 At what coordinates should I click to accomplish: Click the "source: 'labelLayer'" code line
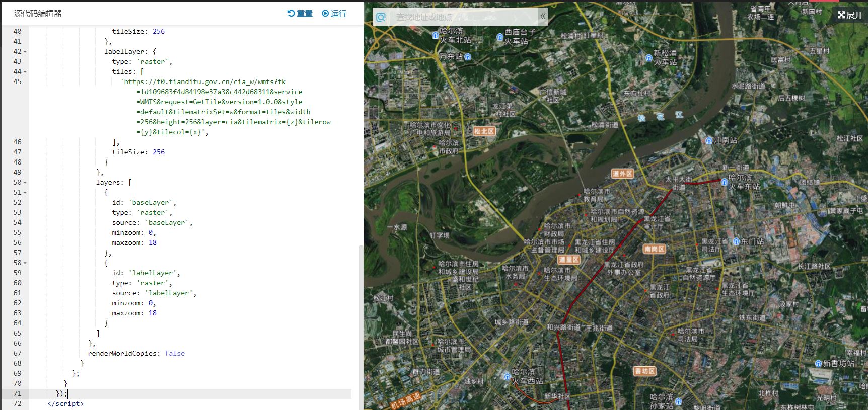click(x=154, y=293)
